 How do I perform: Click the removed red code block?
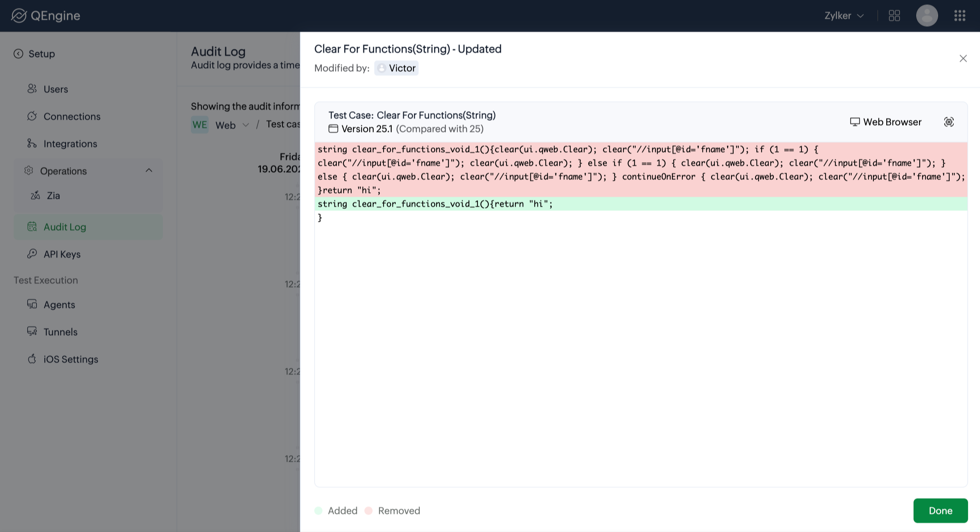pyautogui.click(x=641, y=170)
